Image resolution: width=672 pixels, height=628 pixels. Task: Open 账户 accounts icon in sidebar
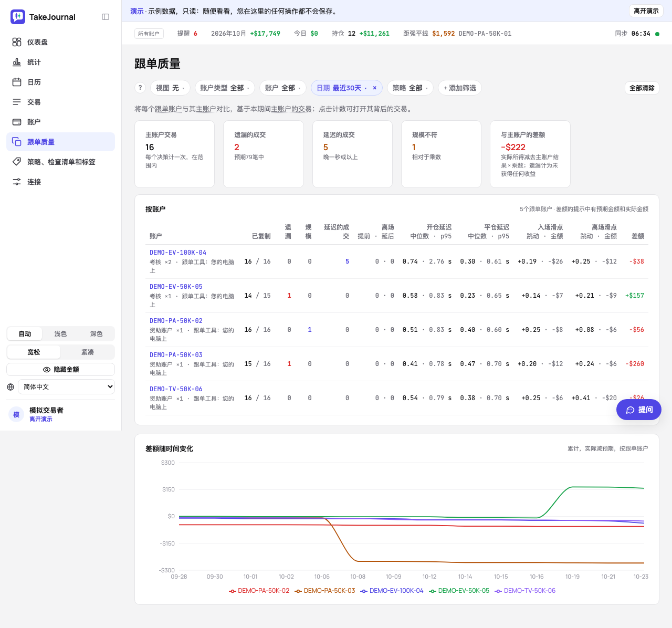(17, 122)
